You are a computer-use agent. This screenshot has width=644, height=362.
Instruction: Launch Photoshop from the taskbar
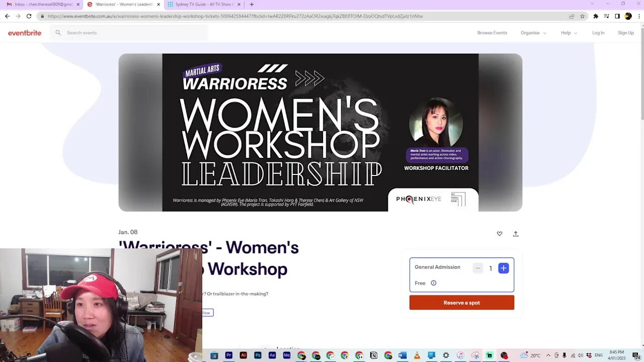pyautogui.click(x=258, y=355)
